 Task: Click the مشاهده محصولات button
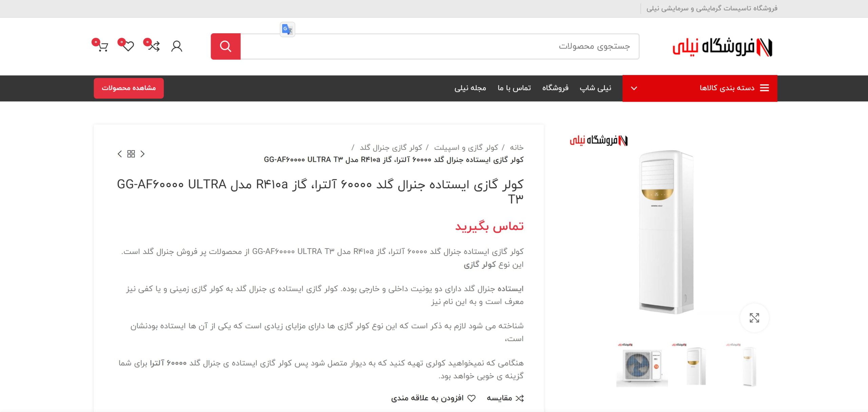pos(129,88)
